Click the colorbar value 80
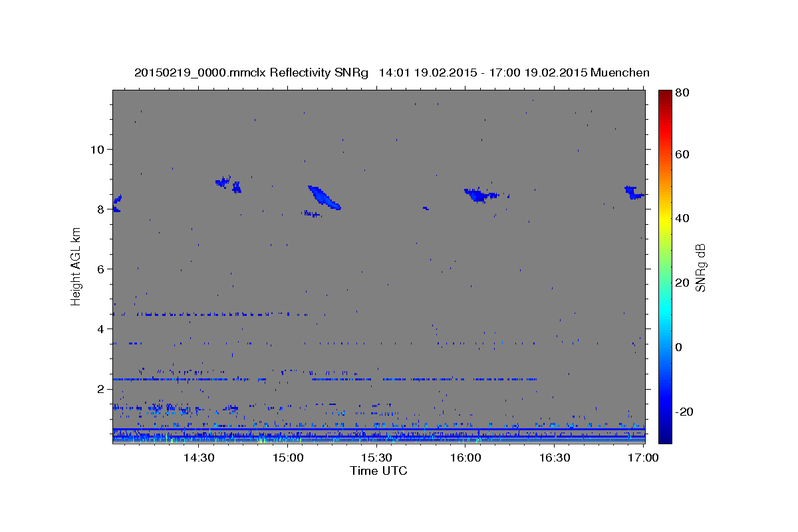The height and width of the screenshot is (532, 798). 684,93
